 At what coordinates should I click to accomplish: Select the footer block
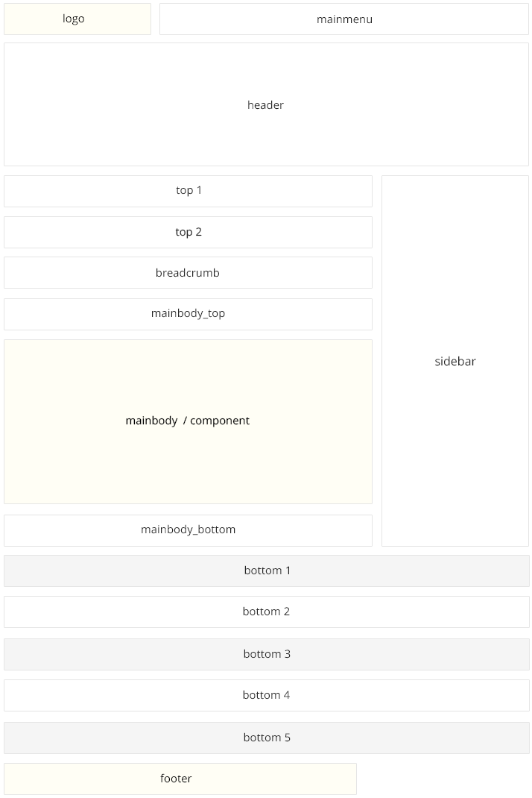pos(180,779)
